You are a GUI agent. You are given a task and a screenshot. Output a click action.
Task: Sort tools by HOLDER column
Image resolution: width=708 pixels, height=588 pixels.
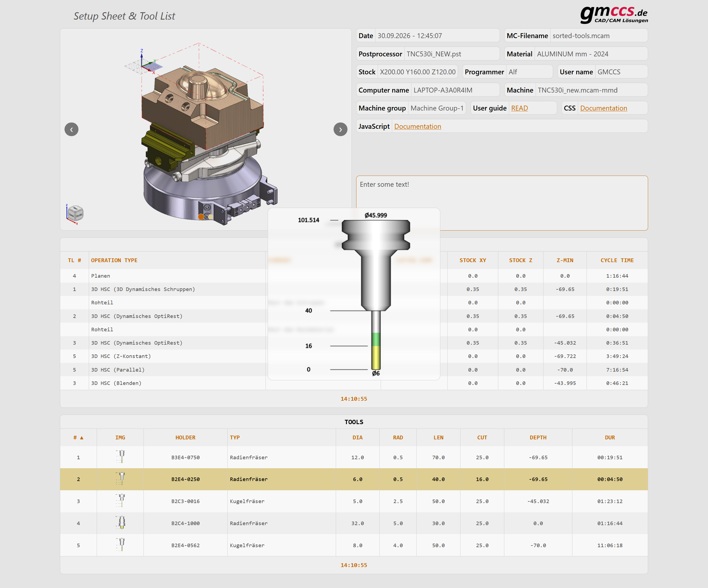click(x=185, y=437)
